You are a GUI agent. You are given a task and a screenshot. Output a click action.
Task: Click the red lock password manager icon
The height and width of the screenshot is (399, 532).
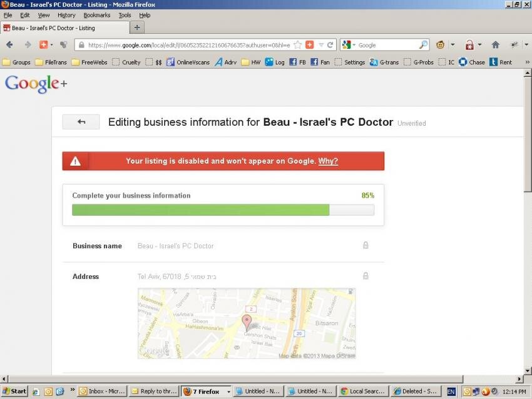[469, 45]
